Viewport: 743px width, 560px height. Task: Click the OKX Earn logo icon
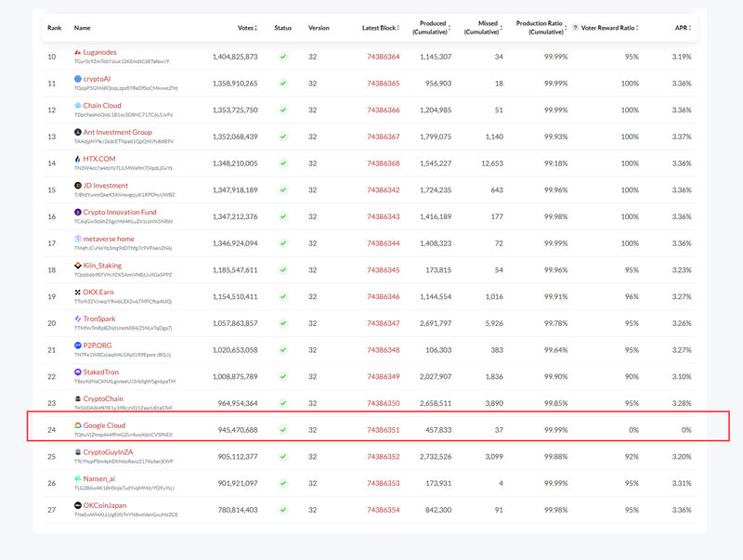click(78, 293)
